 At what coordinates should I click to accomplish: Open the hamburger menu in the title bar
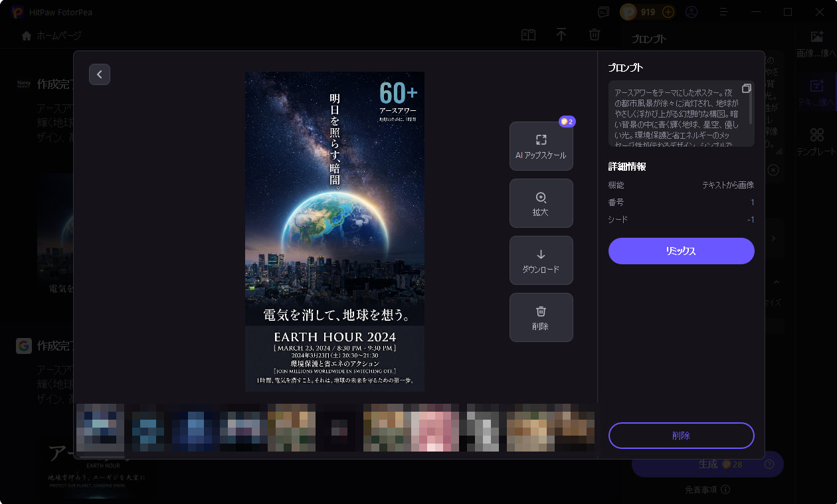tap(723, 12)
